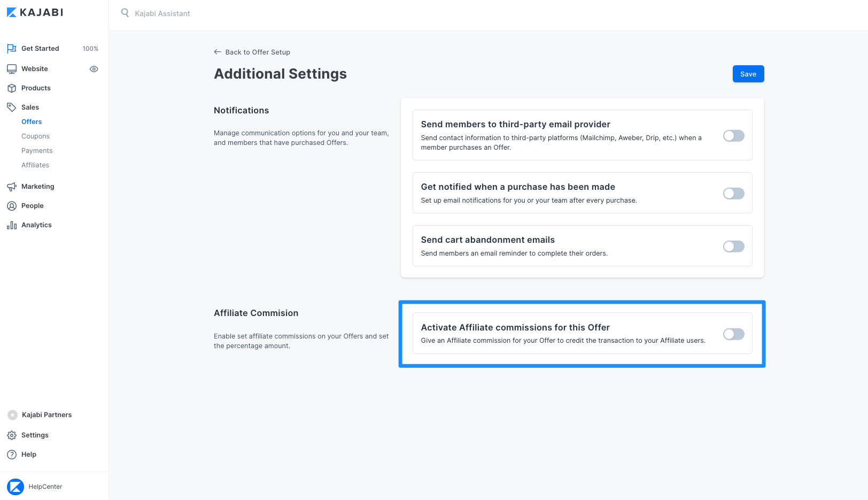868x500 pixels.
Task: Go to Affiliates in the sidebar
Action: (x=35, y=165)
